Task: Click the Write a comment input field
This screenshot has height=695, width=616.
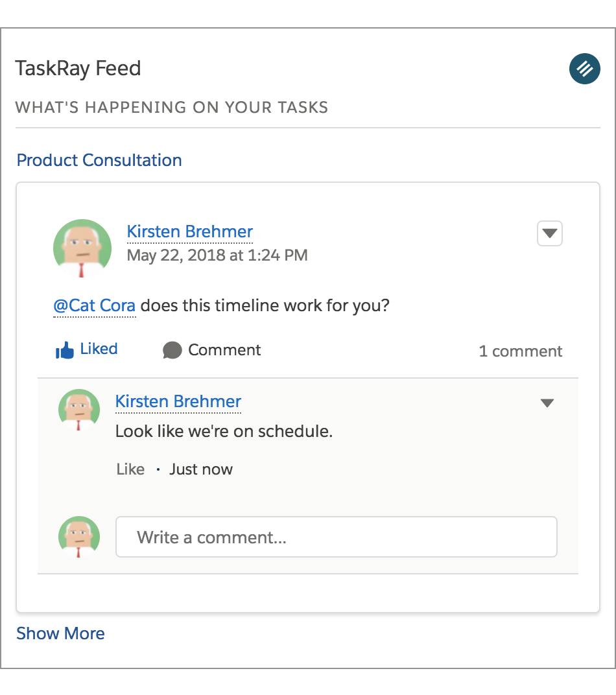Action: tap(337, 537)
